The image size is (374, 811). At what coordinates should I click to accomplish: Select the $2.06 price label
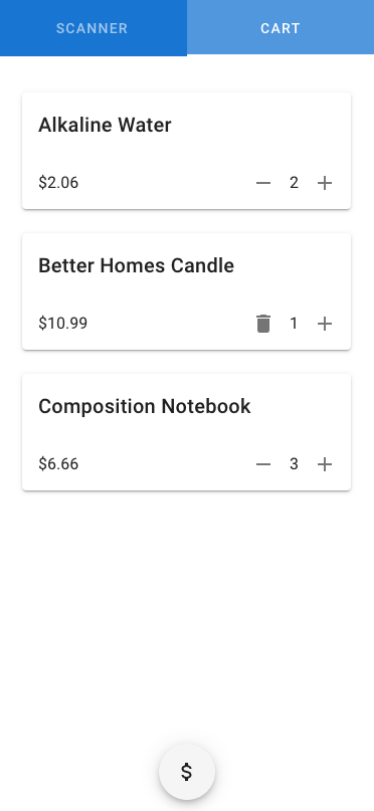58,183
